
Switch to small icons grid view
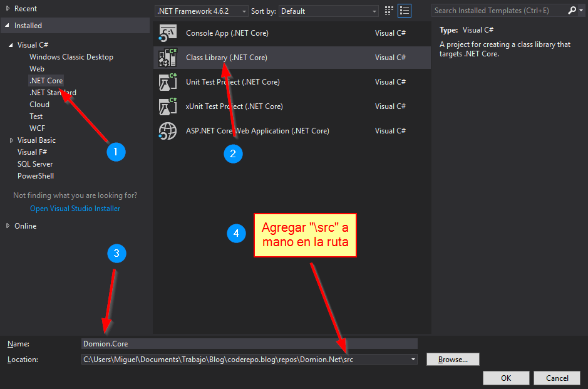tap(389, 11)
